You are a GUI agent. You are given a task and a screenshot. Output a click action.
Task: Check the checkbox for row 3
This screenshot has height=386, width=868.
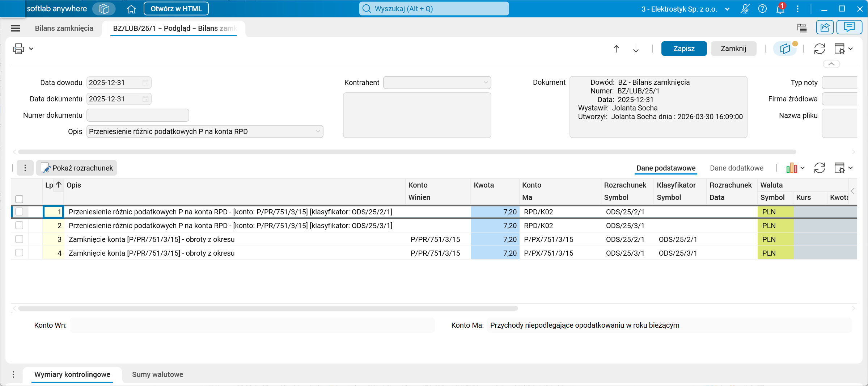(19, 239)
